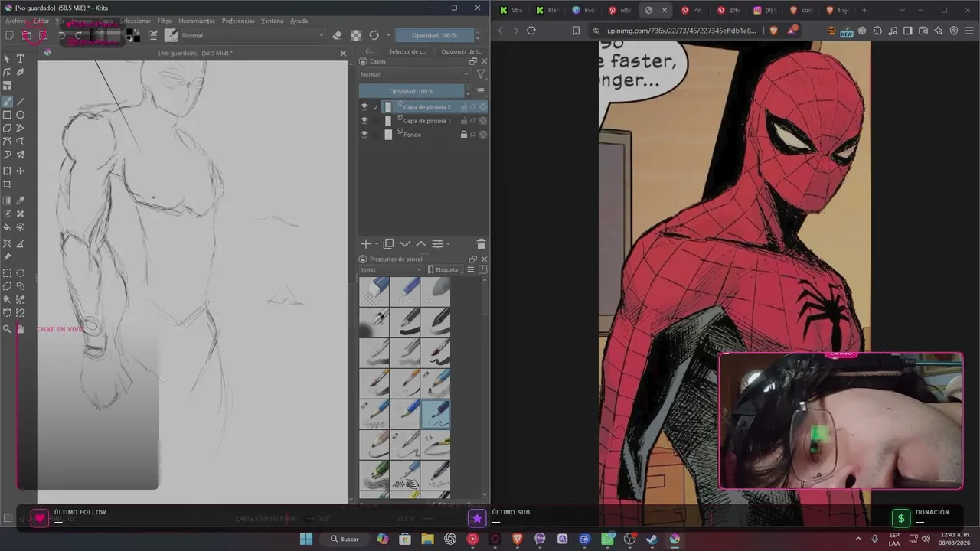Select the Transform tool
Screen dimensions: 980x551
point(8,171)
